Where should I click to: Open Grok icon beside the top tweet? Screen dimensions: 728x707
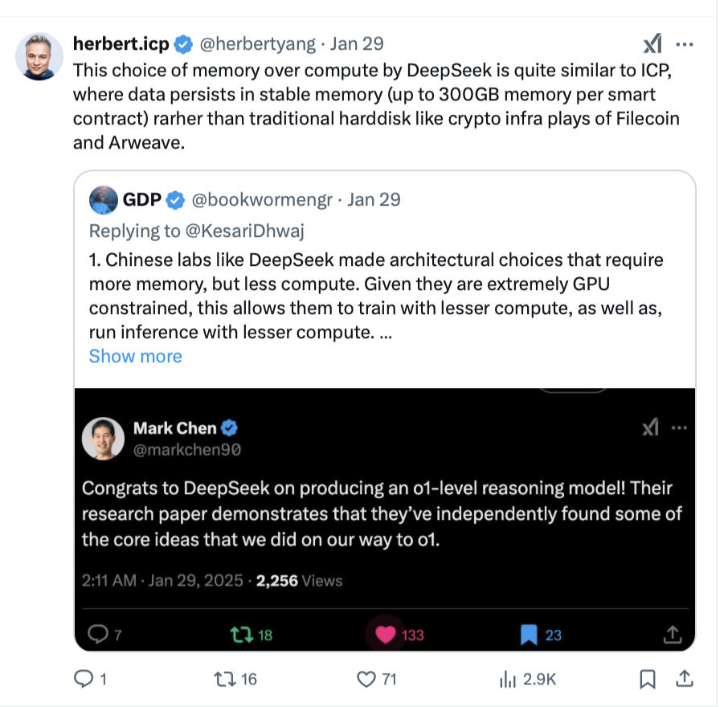click(652, 44)
